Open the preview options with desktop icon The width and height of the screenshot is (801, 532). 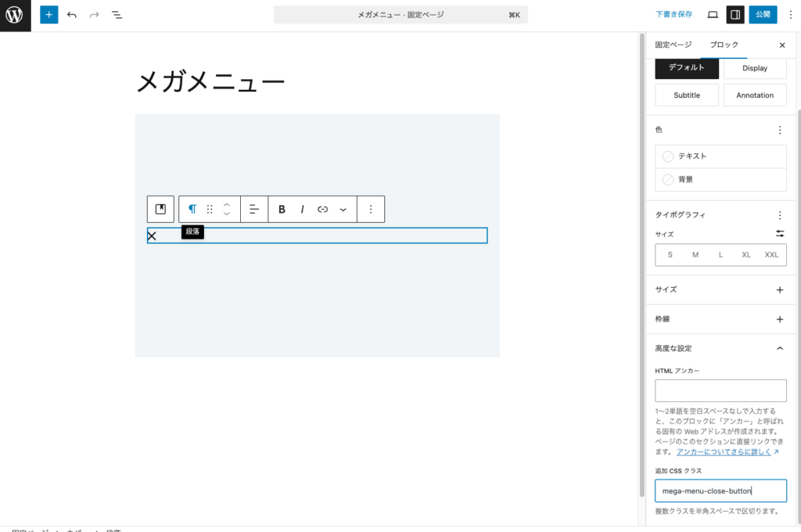(x=713, y=14)
